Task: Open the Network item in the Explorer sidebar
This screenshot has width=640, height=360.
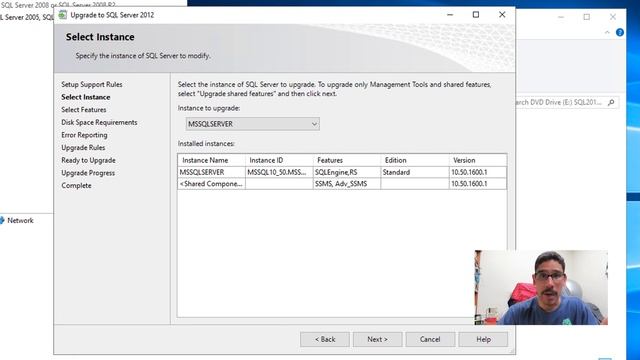Action: click(17, 220)
